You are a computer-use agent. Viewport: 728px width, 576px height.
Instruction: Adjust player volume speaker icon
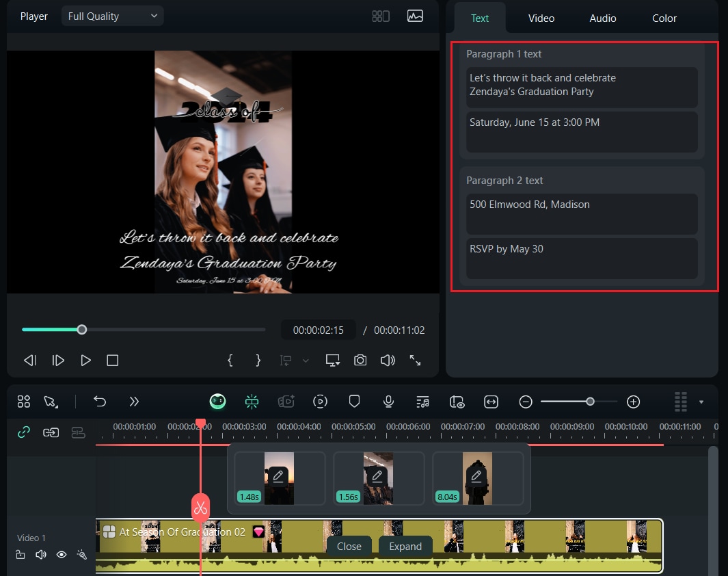click(388, 361)
